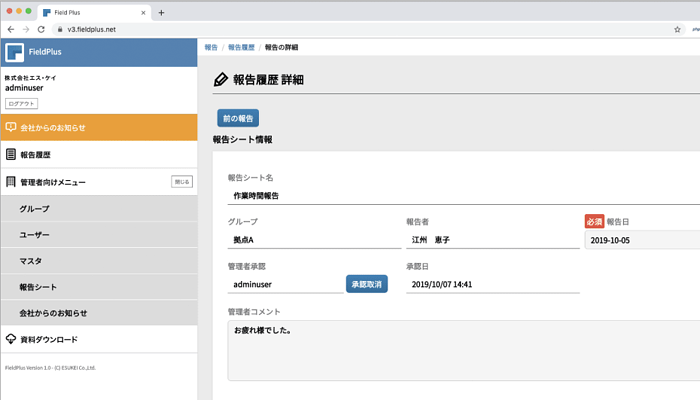Go to 報告履歴 breadcrumb link
This screenshot has width=700, height=400.
click(x=241, y=47)
